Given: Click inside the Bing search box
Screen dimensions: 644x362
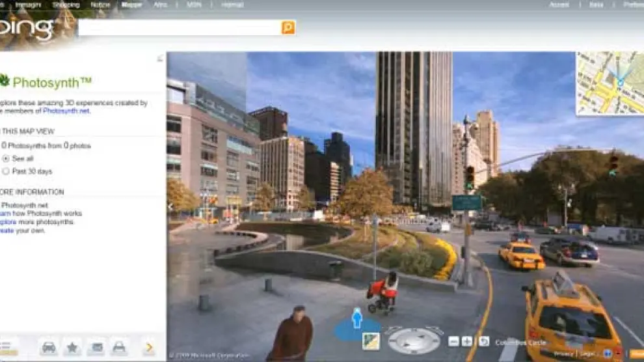Looking at the screenshot, I should (x=179, y=27).
